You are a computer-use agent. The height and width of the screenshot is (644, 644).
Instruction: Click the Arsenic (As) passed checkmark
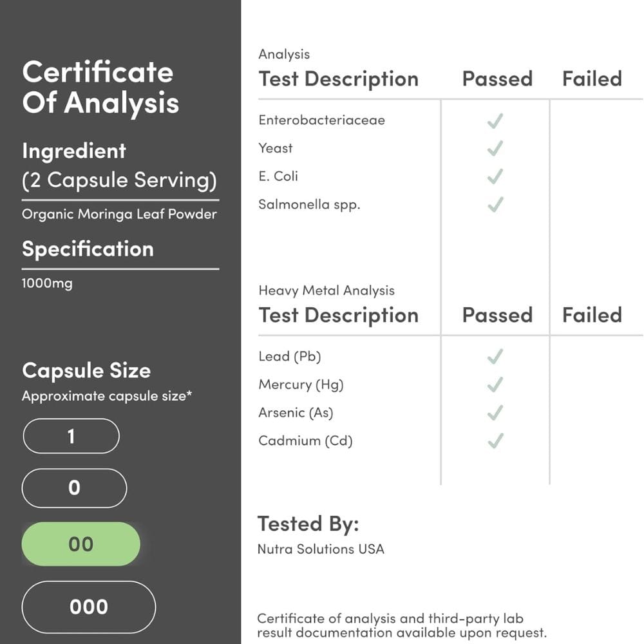(495, 413)
